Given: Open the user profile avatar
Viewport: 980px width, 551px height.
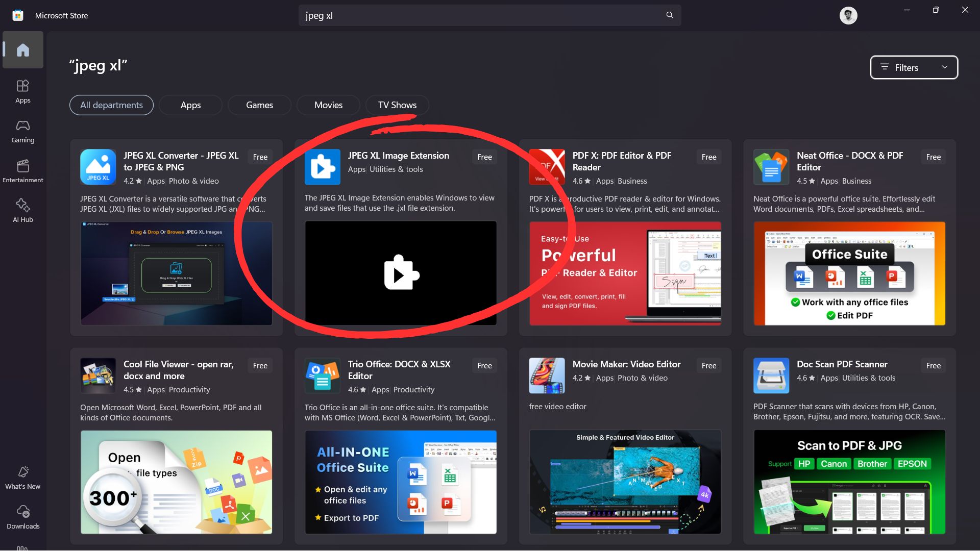Looking at the screenshot, I should [848, 15].
